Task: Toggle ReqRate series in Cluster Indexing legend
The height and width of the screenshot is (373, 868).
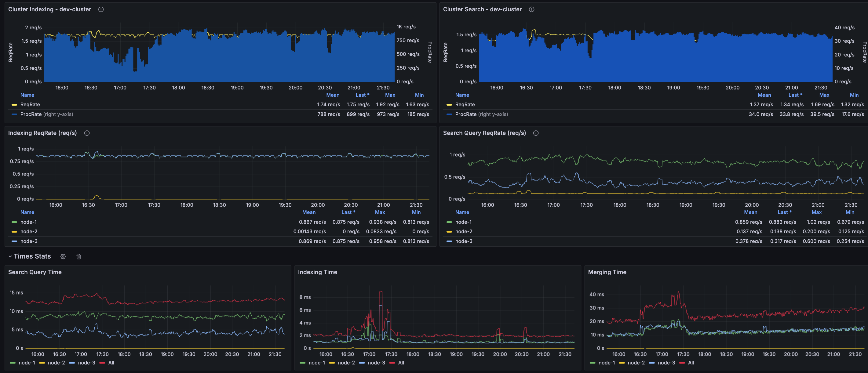Action: [x=30, y=105]
